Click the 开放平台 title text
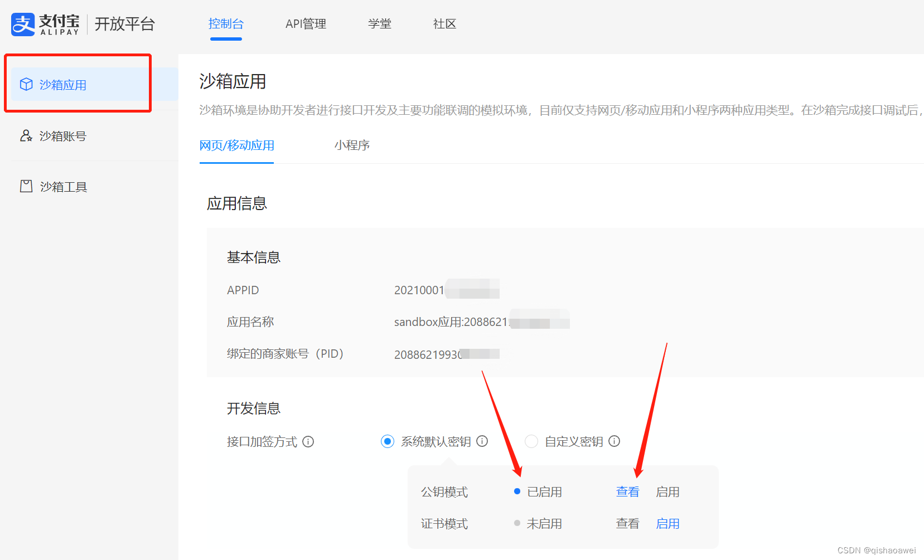Image resolution: width=924 pixels, height=560 pixels. point(125,24)
